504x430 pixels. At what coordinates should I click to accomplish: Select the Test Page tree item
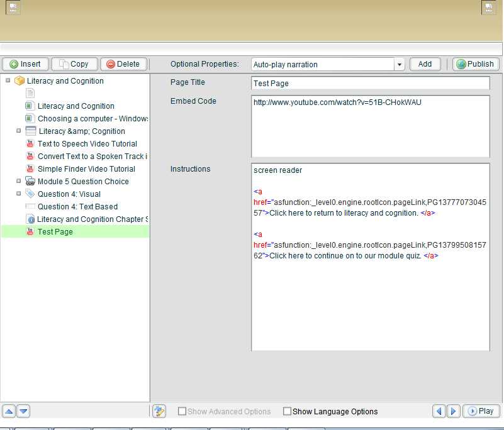click(55, 231)
